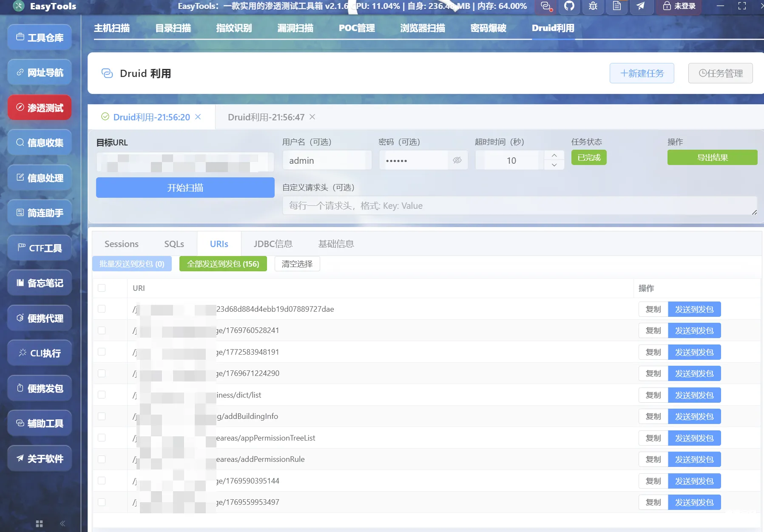The height and width of the screenshot is (532, 764).
Task: Collapse the sidebar with the chevron arrow
Action: (62, 523)
